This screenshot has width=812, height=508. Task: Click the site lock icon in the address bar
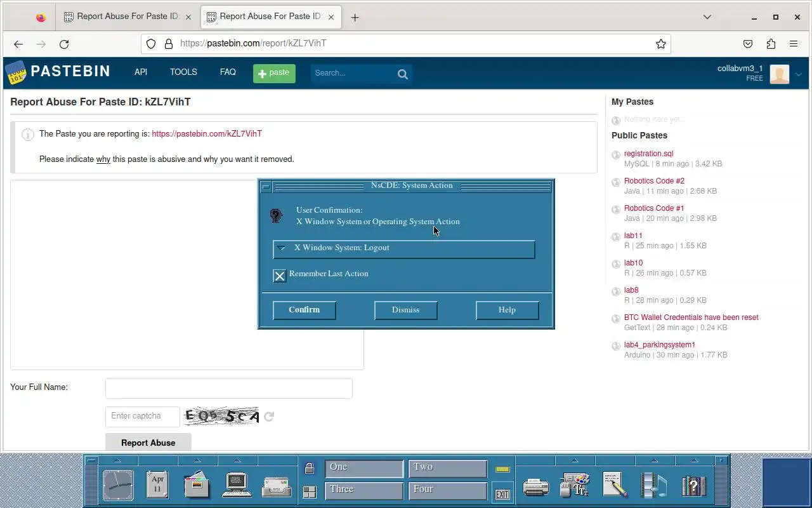[169, 44]
